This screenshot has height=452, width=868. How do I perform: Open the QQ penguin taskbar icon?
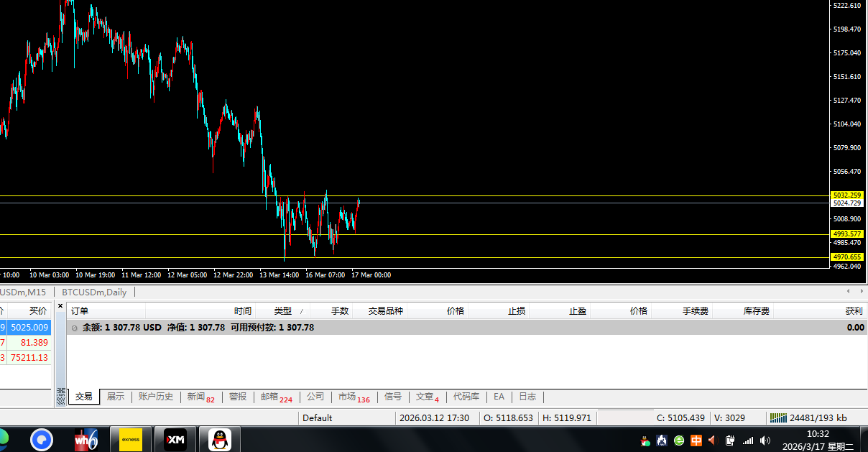[219, 439]
